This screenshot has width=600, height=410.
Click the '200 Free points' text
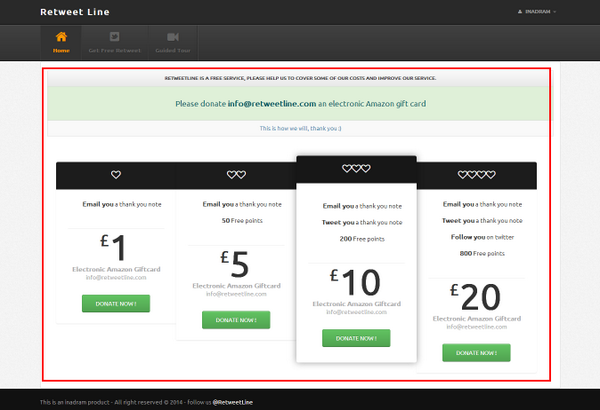point(362,239)
